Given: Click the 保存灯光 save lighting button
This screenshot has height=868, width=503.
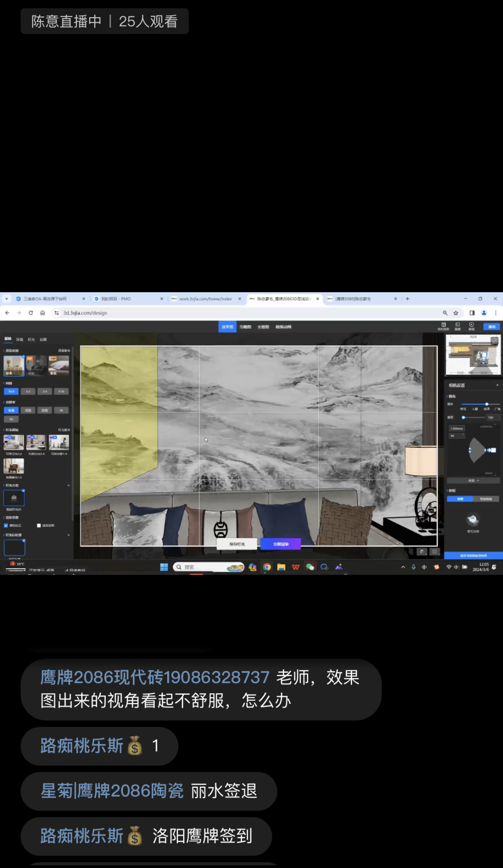Looking at the screenshot, I should (x=237, y=544).
